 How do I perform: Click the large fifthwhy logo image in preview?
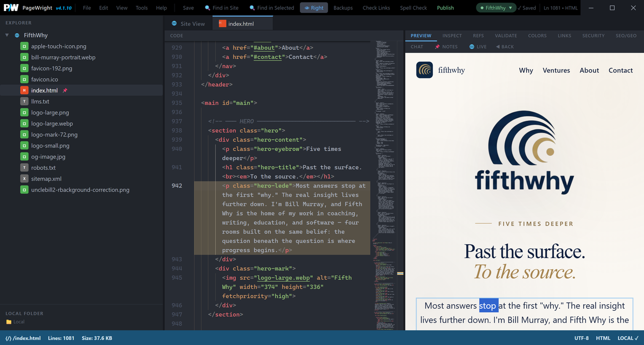pos(524,153)
